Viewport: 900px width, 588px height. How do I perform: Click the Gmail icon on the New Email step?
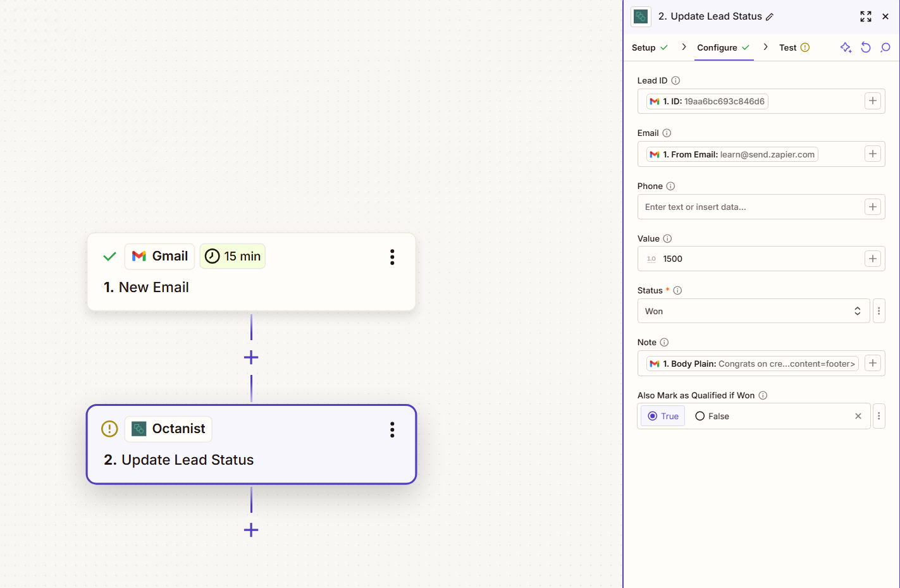(x=139, y=256)
